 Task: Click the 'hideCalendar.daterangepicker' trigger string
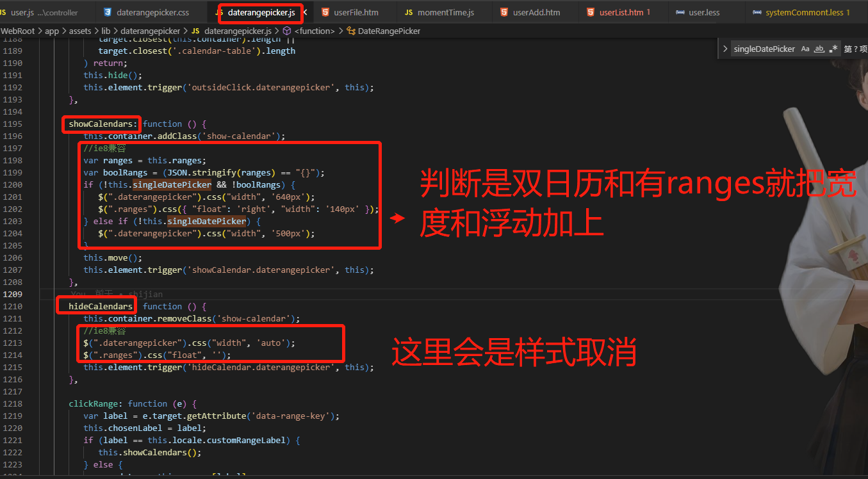coord(263,367)
